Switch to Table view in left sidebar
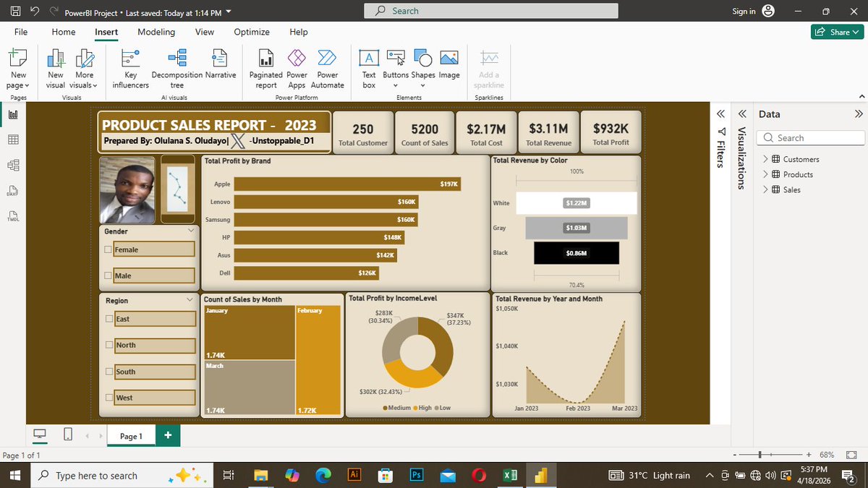The width and height of the screenshot is (868, 488). [x=13, y=140]
